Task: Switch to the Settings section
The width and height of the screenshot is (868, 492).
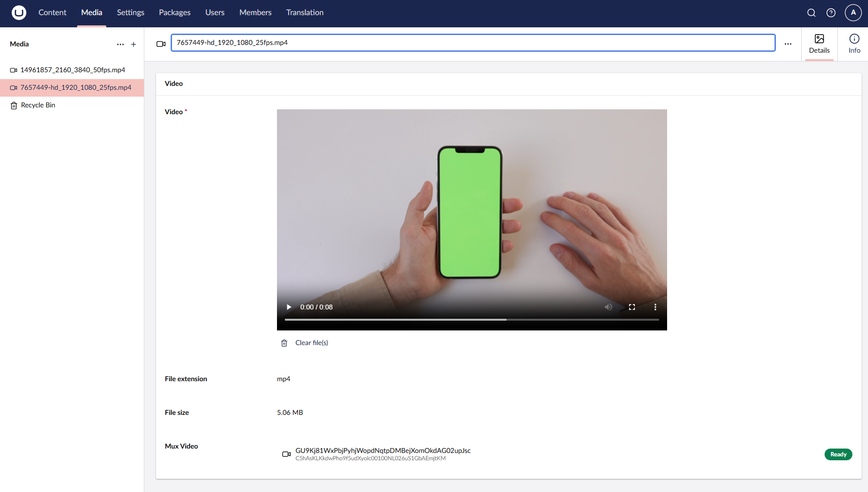Action: coord(130,12)
